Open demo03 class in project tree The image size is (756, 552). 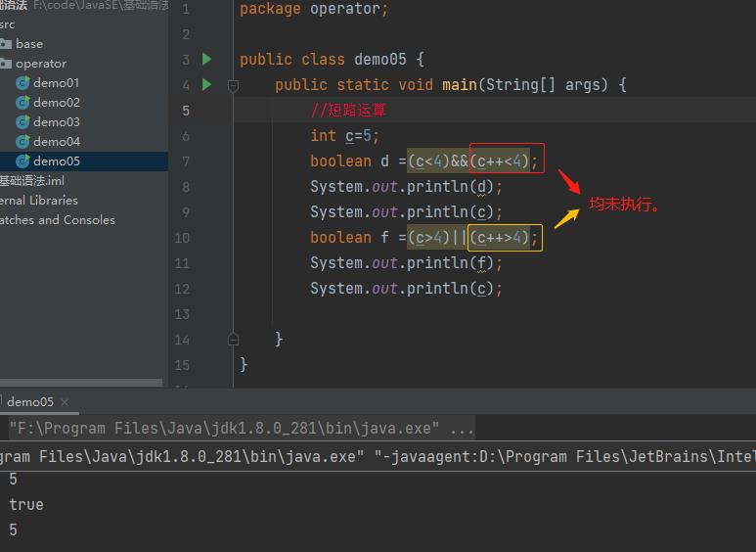pos(57,122)
